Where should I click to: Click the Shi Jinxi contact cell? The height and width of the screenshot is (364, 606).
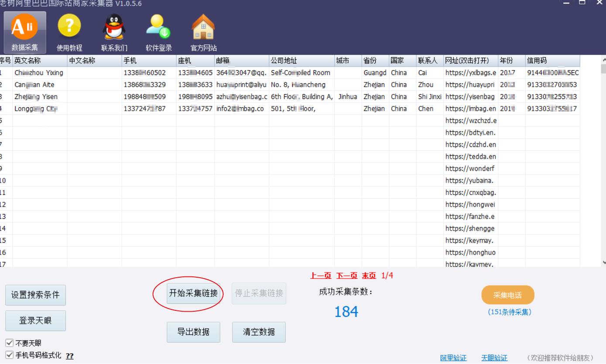pos(430,97)
